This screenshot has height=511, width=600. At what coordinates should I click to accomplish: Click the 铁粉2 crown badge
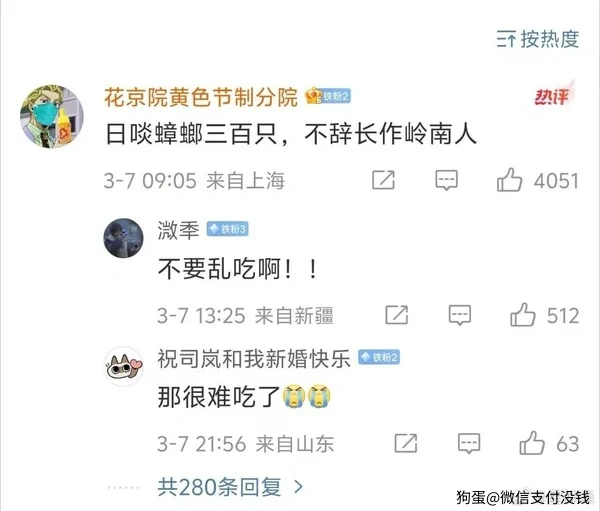pyautogui.click(x=328, y=96)
